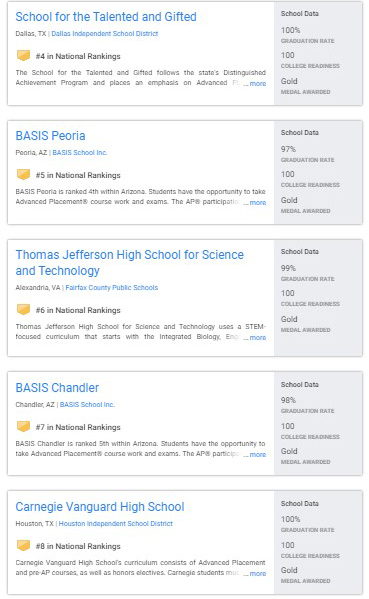Open the BASIS Peoria school page
Screen dimensions: 369x599
(50, 136)
